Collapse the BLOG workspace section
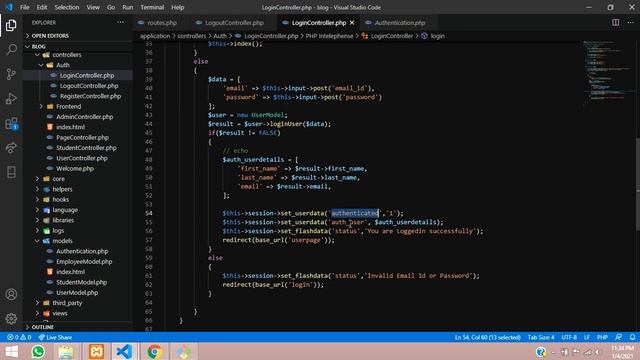Image resolution: width=640 pixels, height=360 pixels. [x=38, y=47]
